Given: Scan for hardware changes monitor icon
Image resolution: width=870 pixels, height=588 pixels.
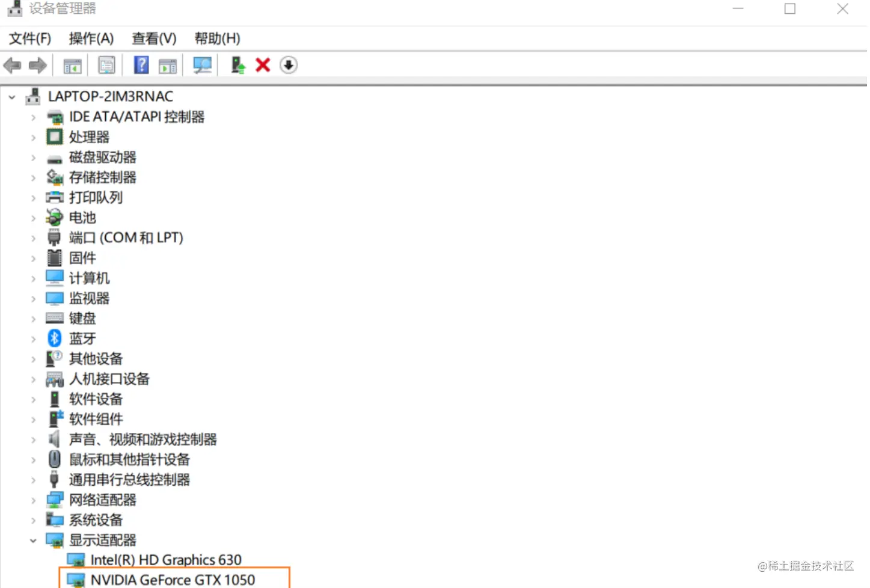Looking at the screenshot, I should (x=203, y=65).
